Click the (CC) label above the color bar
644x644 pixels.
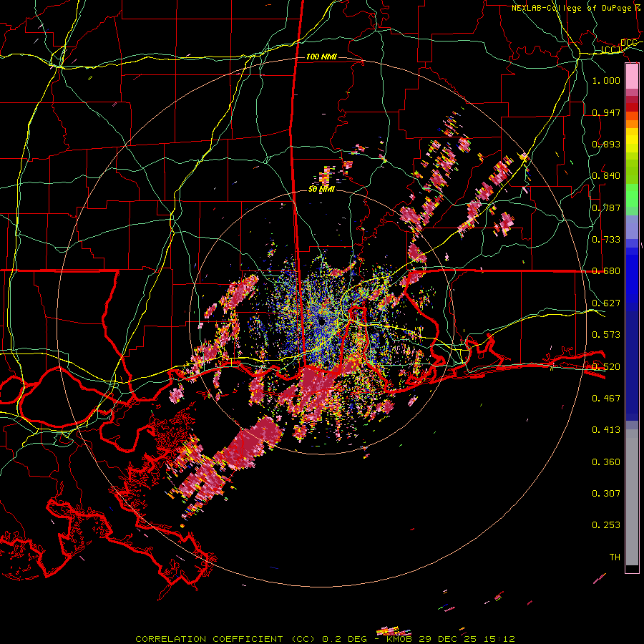[611, 50]
